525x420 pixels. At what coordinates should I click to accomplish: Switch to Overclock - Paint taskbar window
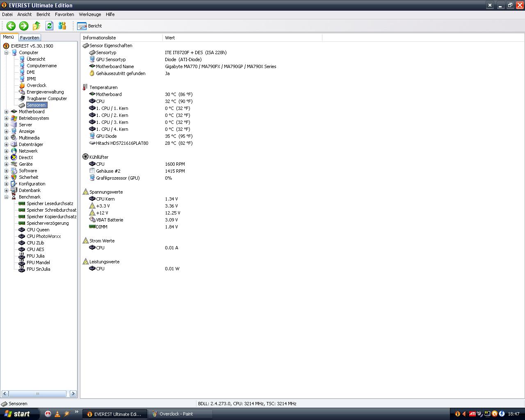(180, 414)
